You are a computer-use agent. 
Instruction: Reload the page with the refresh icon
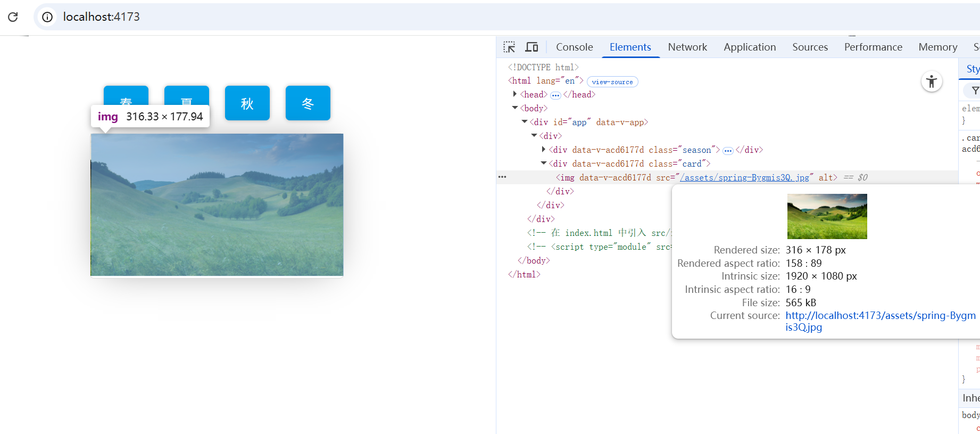(x=13, y=17)
